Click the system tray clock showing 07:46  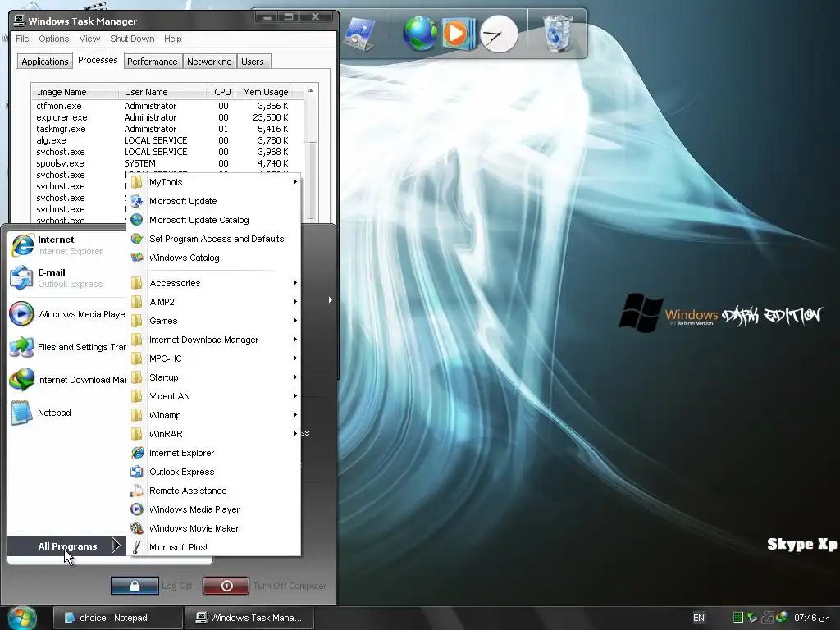(811, 618)
